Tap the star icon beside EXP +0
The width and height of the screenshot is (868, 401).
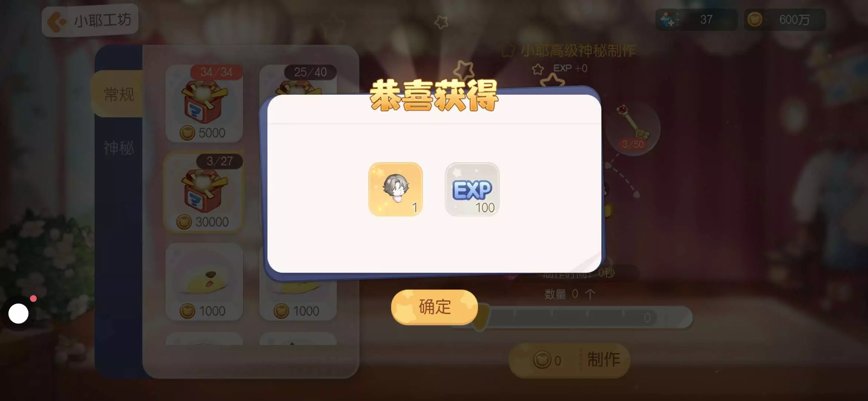pos(538,69)
